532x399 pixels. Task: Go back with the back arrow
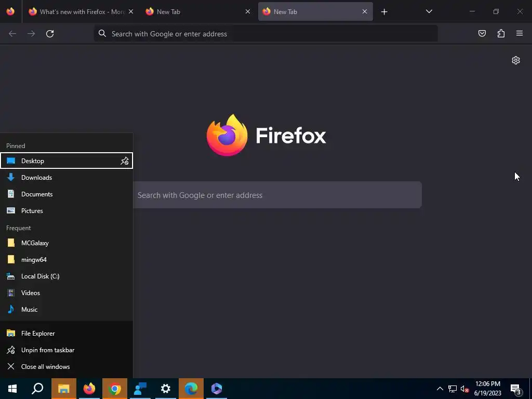12,34
